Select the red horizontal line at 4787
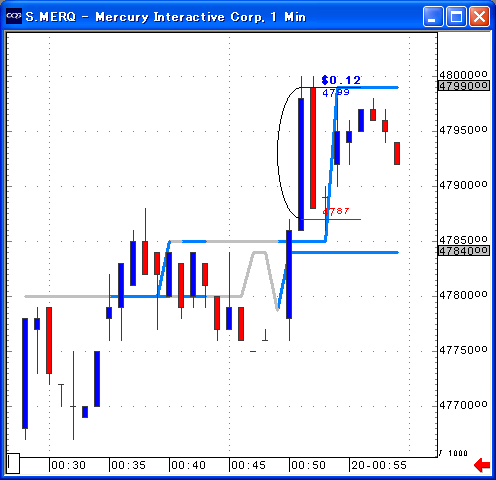Screen dimensions: 496x480 (331, 219)
